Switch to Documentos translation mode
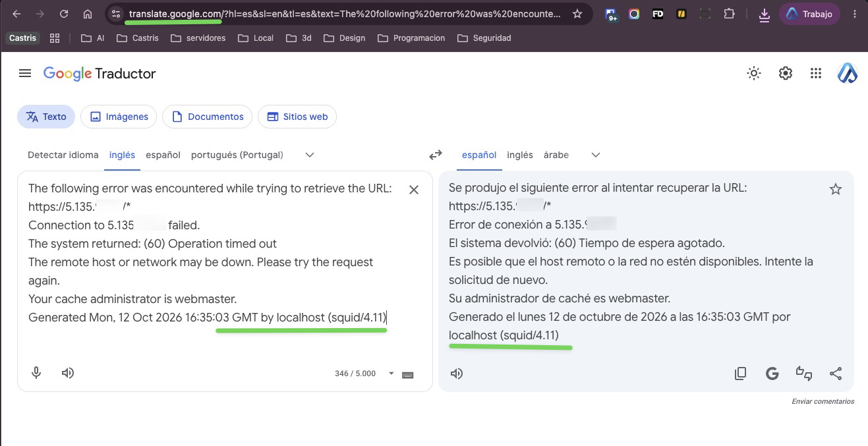 coord(207,117)
